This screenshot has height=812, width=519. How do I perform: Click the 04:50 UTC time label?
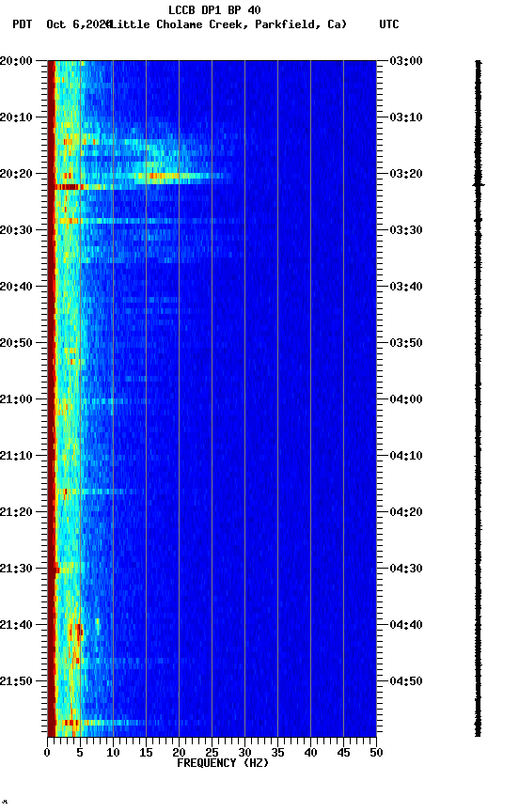pyautogui.click(x=406, y=681)
